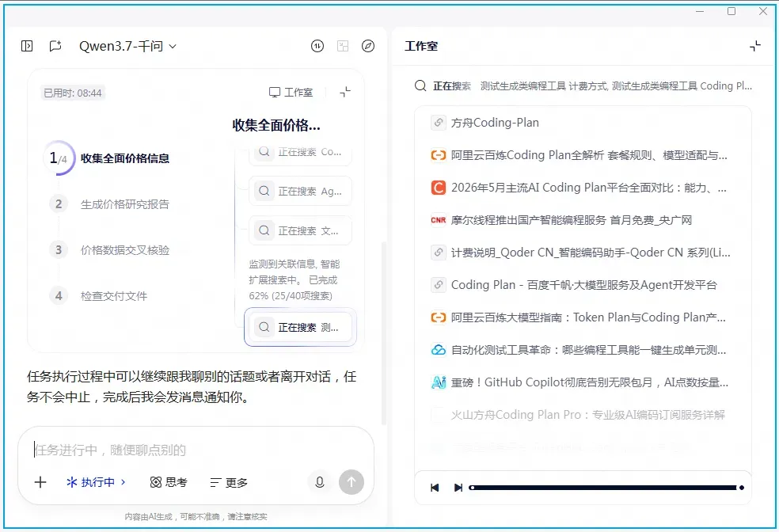Skip to previous step in playback bar
779x532 pixels.
click(435, 488)
